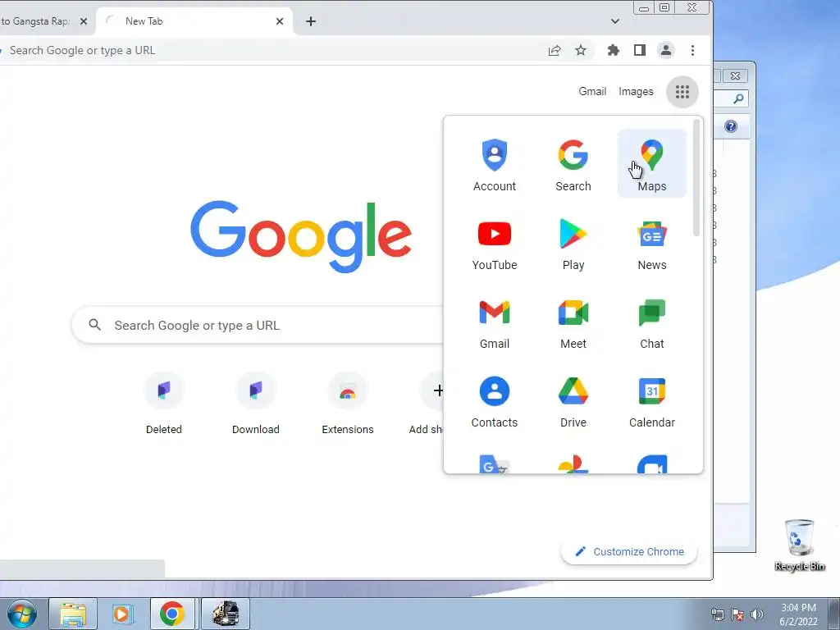Image resolution: width=840 pixels, height=630 pixels.
Task: Open Chrome three-dot menu
Action: coord(692,50)
